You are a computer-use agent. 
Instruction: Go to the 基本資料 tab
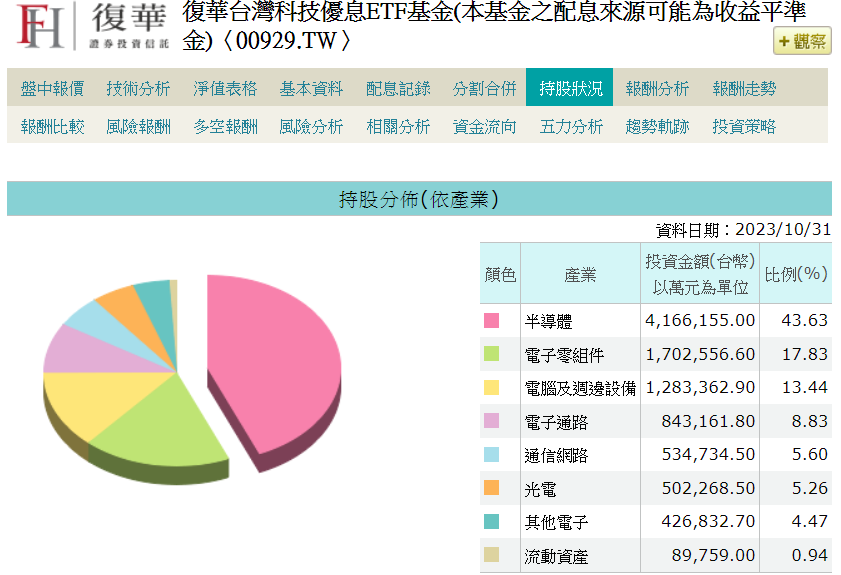pos(311,88)
